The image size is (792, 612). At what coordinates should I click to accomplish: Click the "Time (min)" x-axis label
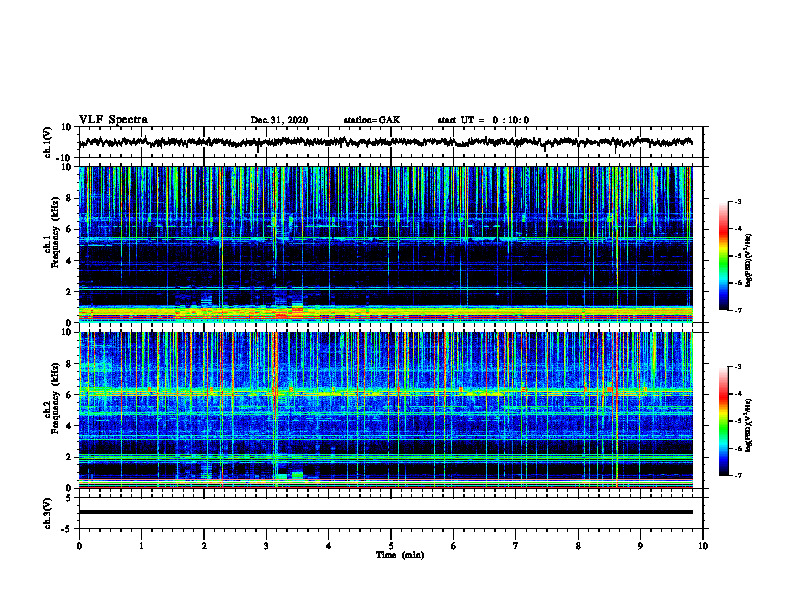pyautogui.click(x=400, y=555)
